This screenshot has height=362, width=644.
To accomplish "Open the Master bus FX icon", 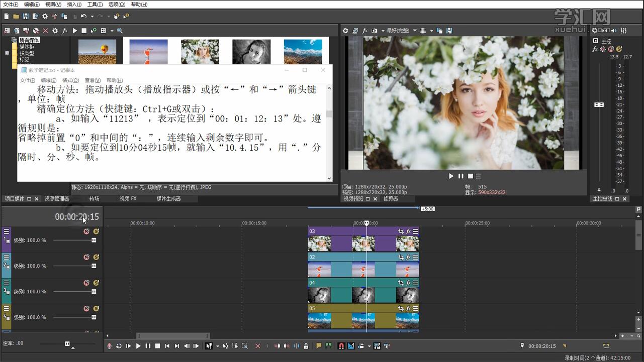I will click(x=595, y=49).
